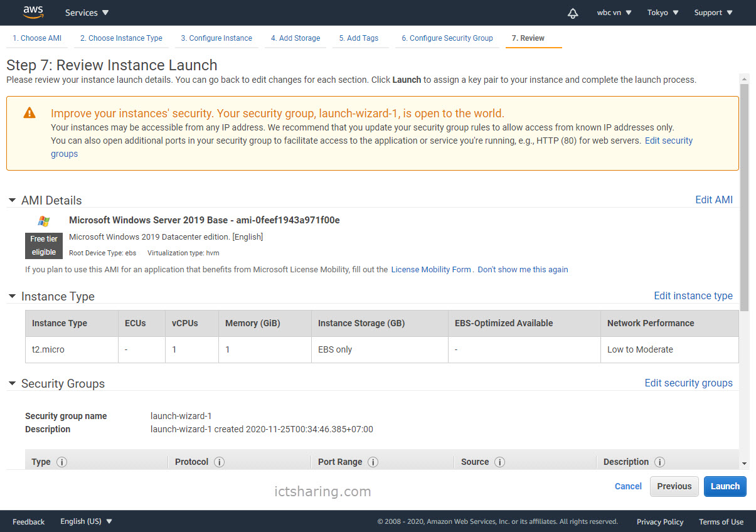Collapse the AMI Details section
Screen dimensions: 756x532
pyautogui.click(x=12, y=200)
